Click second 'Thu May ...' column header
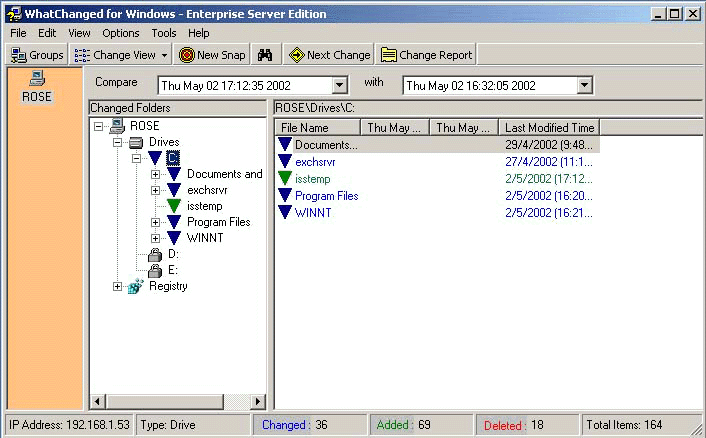This screenshot has height=438, width=706. click(x=464, y=128)
